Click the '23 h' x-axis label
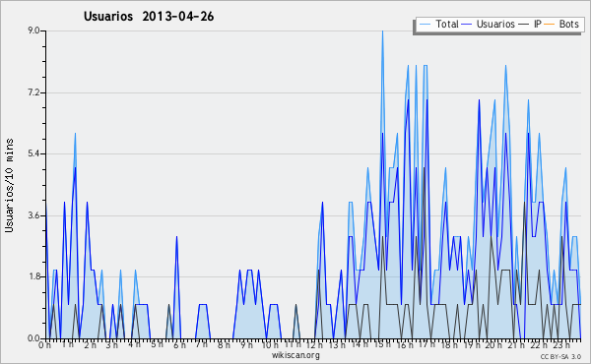Image resolution: width=591 pixels, height=364 pixels. 561,345
